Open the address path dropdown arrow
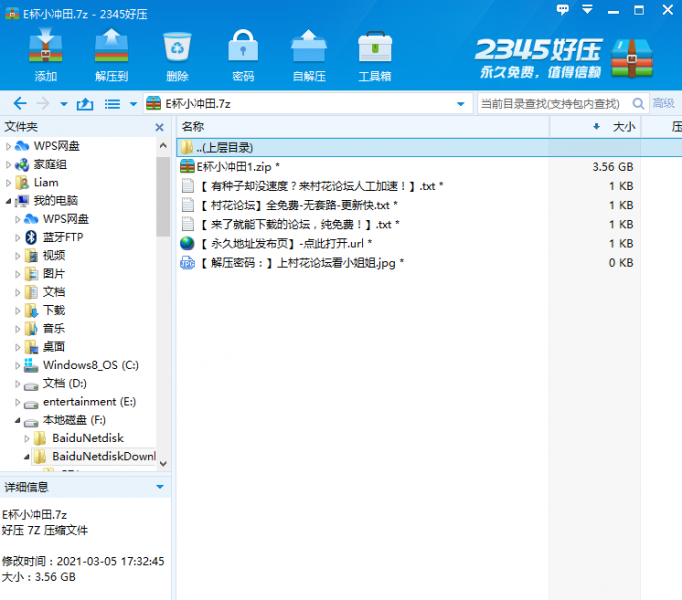Viewport: 682px width, 600px height. pos(461,104)
